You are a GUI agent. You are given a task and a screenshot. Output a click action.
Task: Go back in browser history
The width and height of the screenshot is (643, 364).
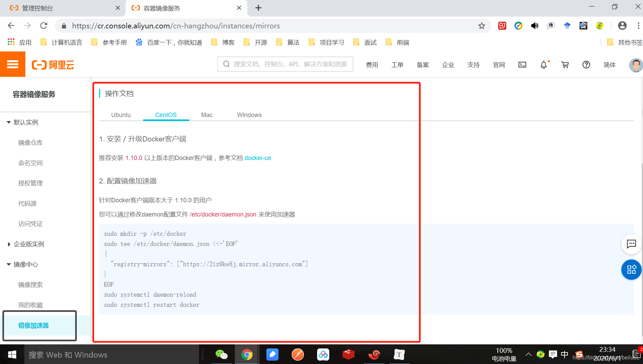click(x=11, y=26)
